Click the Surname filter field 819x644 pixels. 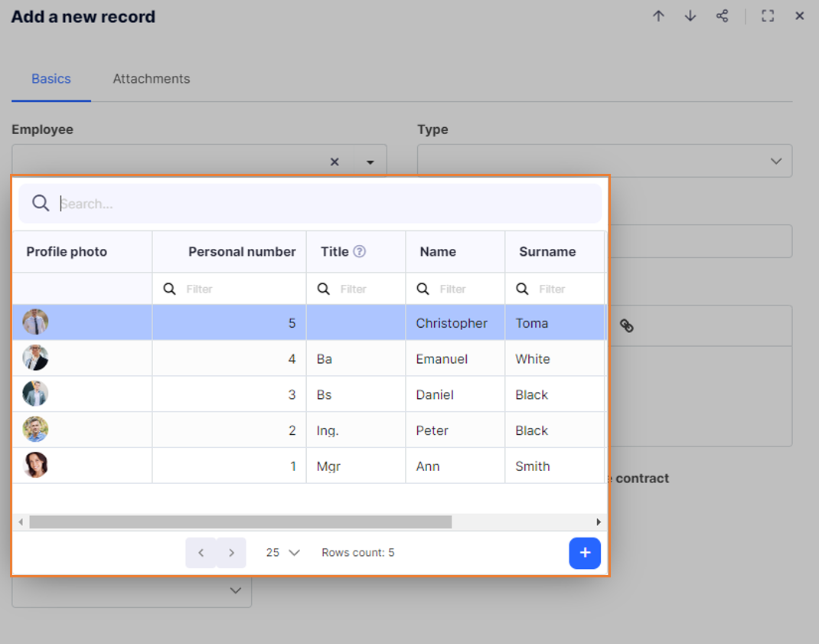[x=555, y=289]
